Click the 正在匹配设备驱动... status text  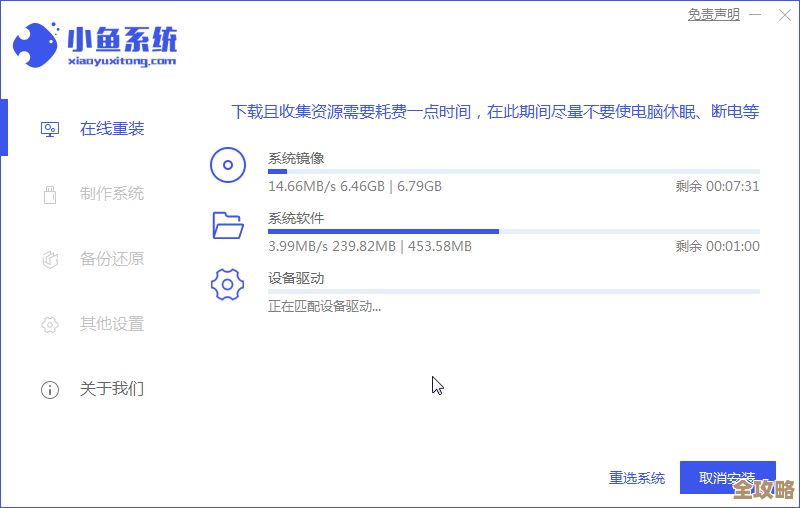(x=324, y=307)
